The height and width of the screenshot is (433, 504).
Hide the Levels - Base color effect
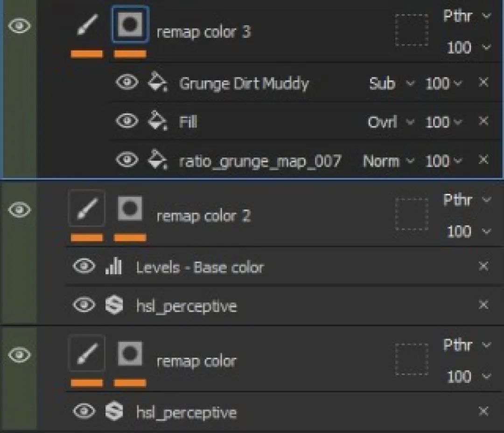tap(84, 267)
